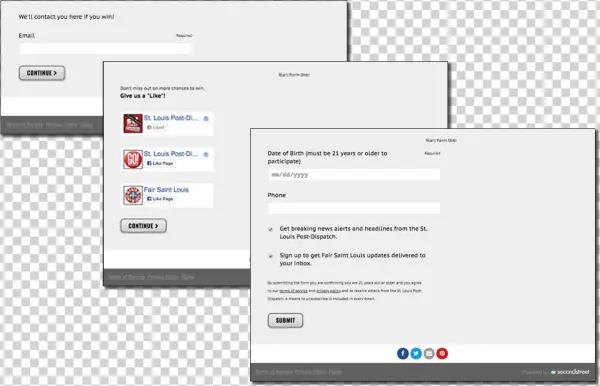Screen dimensions: 600x386
Task: Click Start Form Over in the birth date window
Action: click(x=441, y=140)
